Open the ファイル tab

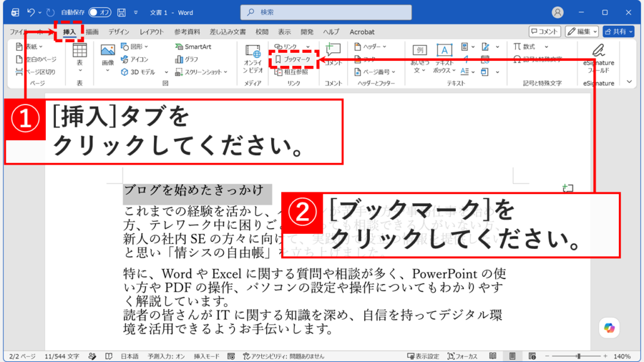point(18,31)
